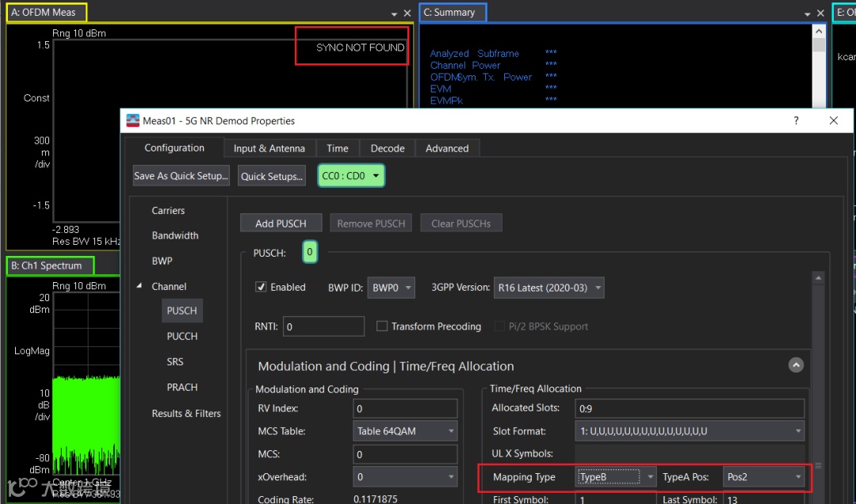Open the A: OFDM Meas trace dropdown arrow
Viewport: 856px width, 504px height.
pyautogui.click(x=394, y=13)
